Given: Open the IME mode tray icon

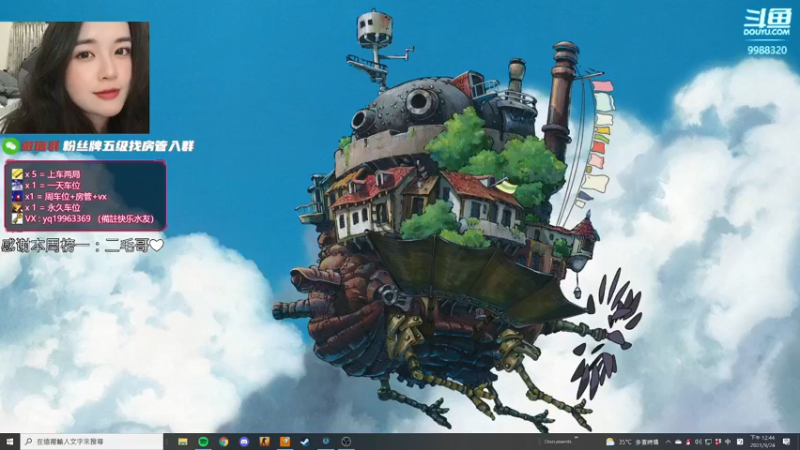Looking at the screenshot, I should 740,442.
